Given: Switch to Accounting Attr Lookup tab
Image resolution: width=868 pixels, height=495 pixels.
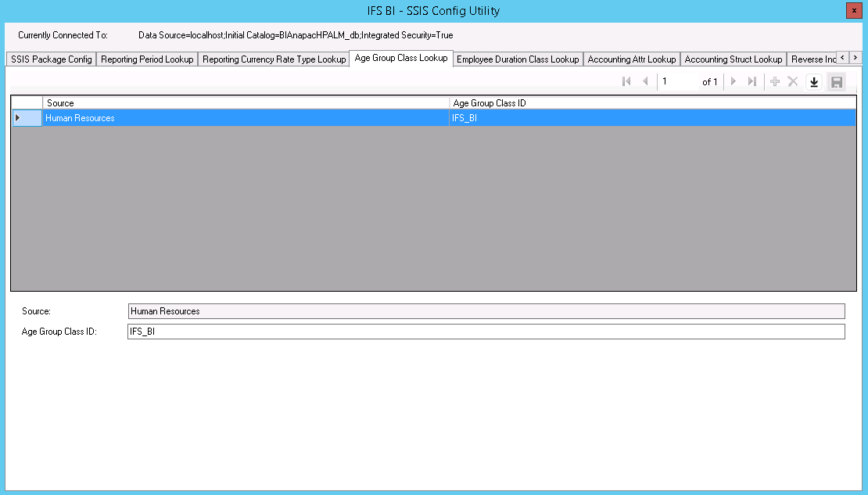Looking at the screenshot, I should 631,59.
